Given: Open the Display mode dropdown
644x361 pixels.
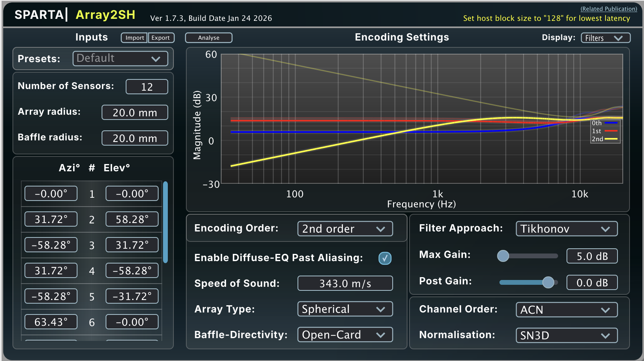Looking at the screenshot, I should [x=605, y=38].
